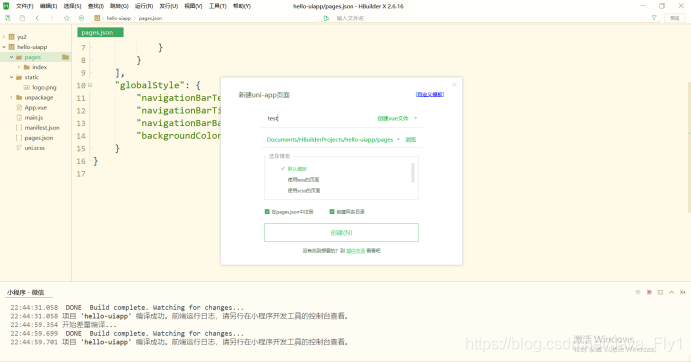Click line number 17 in the gutter

[x=81, y=174]
